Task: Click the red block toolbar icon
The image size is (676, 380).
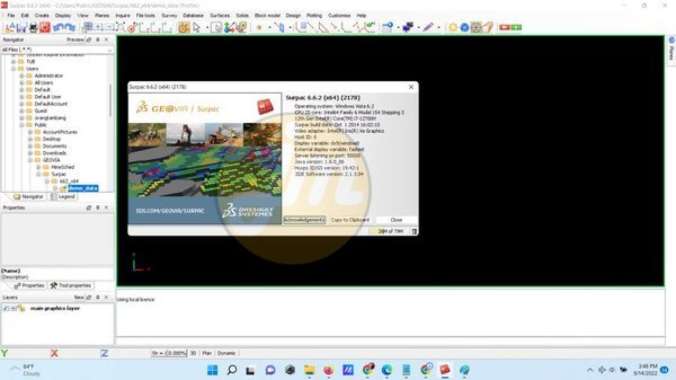Action: pos(504,28)
